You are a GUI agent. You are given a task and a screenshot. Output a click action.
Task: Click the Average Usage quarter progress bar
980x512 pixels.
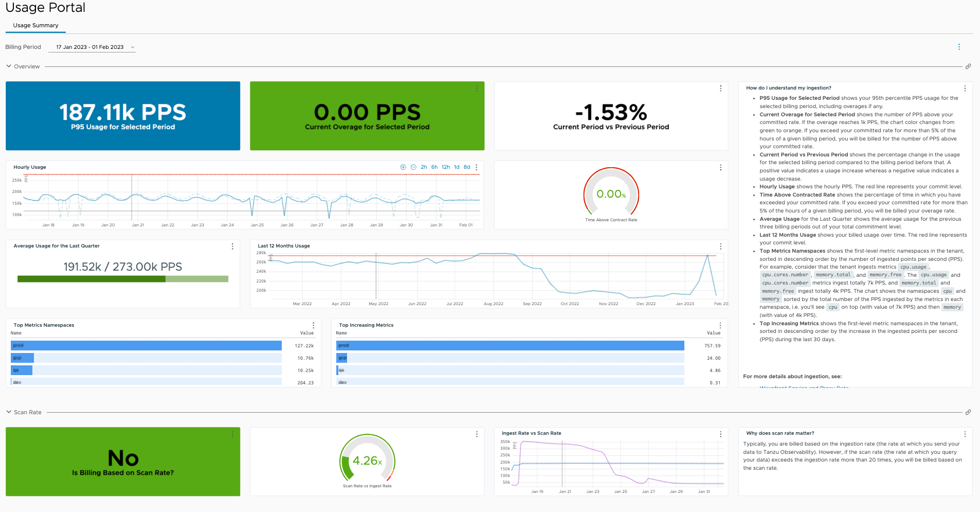click(x=123, y=279)
